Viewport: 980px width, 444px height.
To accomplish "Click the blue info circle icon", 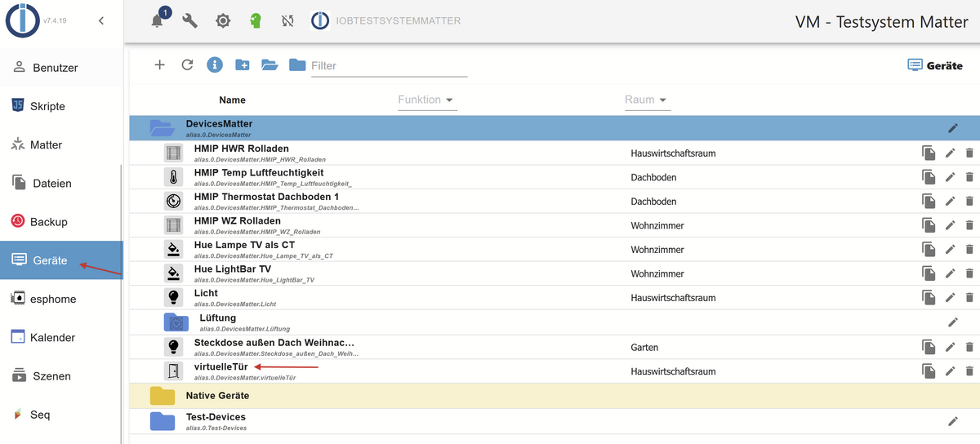I will coord(215,65).
